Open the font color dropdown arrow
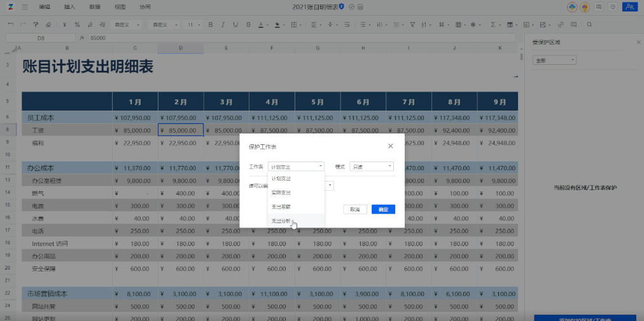The image size is (644, 321). coord(267,25)
